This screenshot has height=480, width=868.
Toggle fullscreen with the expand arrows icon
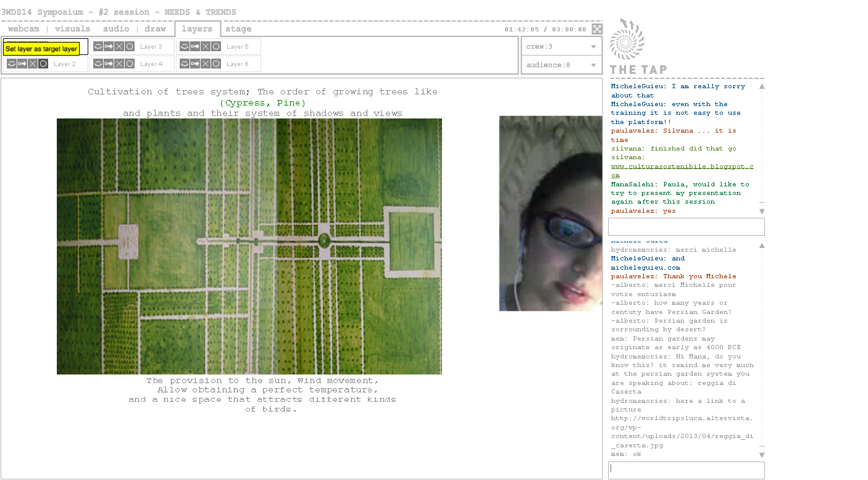click(x=596, y=29)
